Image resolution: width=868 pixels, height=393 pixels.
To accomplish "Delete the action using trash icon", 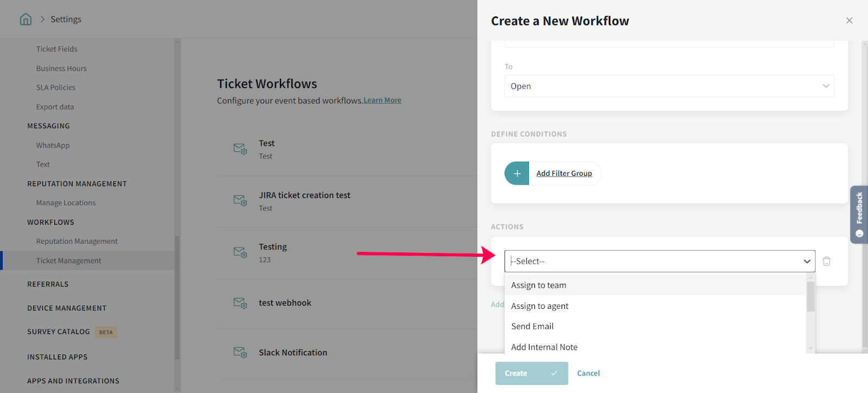I will [x=826, y=261].
